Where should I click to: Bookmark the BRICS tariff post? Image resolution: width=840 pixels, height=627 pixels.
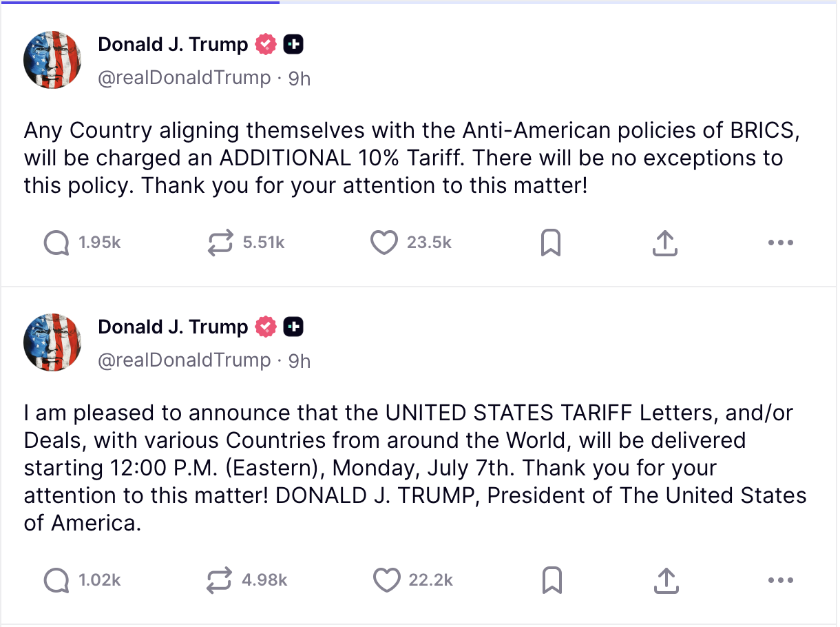[550, 243]
